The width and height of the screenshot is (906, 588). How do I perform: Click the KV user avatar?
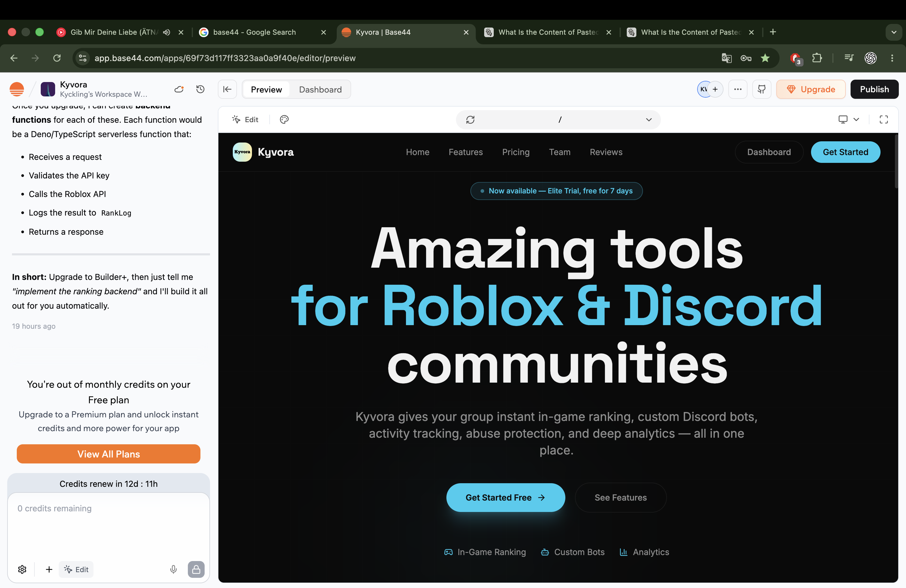coord(704,90)
